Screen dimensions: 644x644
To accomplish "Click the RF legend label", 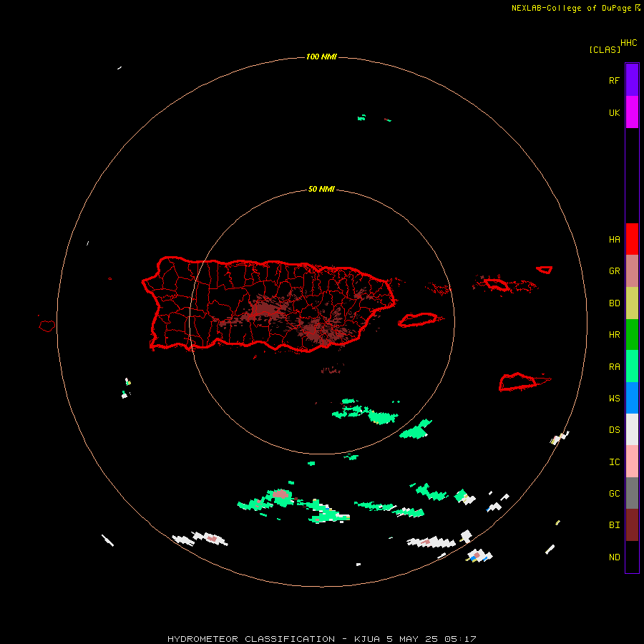I will (614, 80).
